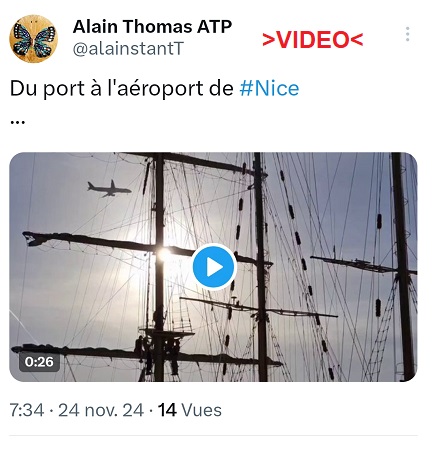The image size is (432, 454).
Task: Open the three-dot more options menu
Action: (x=407, y=34)
